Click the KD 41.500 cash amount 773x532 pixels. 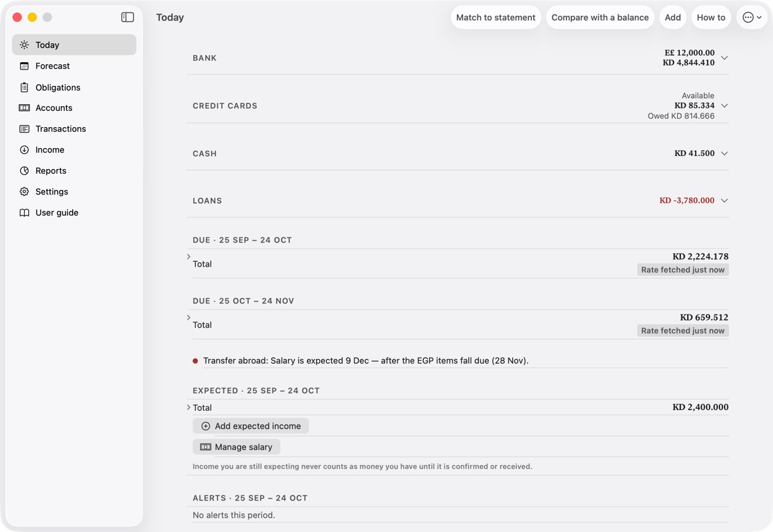coord(694,153)
